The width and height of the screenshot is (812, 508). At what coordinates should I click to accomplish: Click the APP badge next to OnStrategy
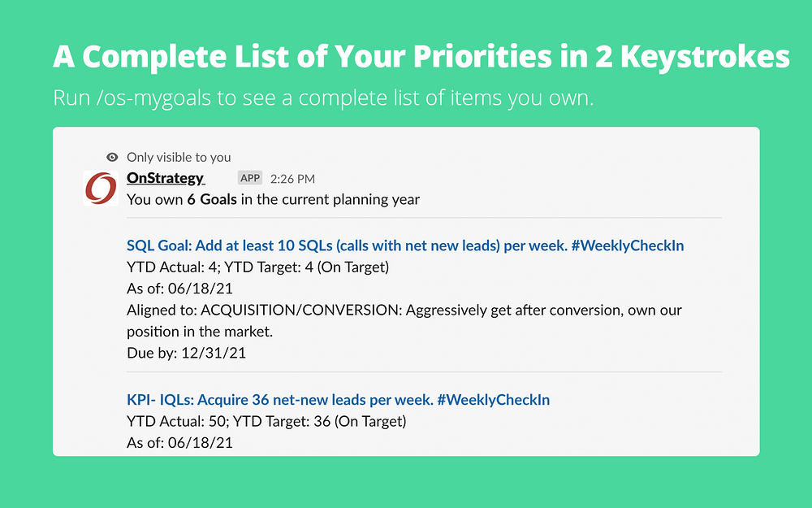(x=250, y=178)
